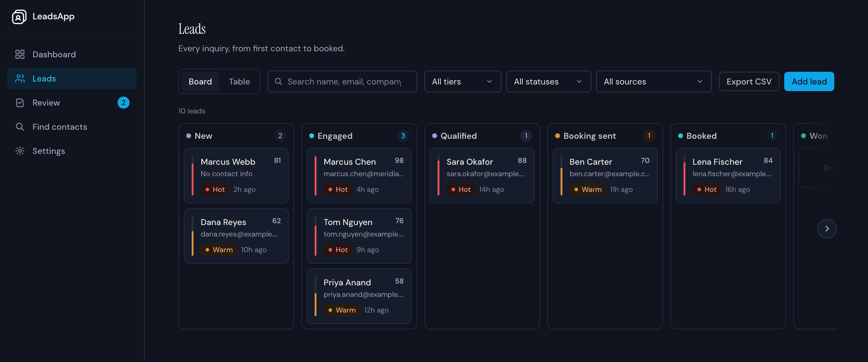Click the Qualified column count badge

pyautogui.click(x=526, y=136)
